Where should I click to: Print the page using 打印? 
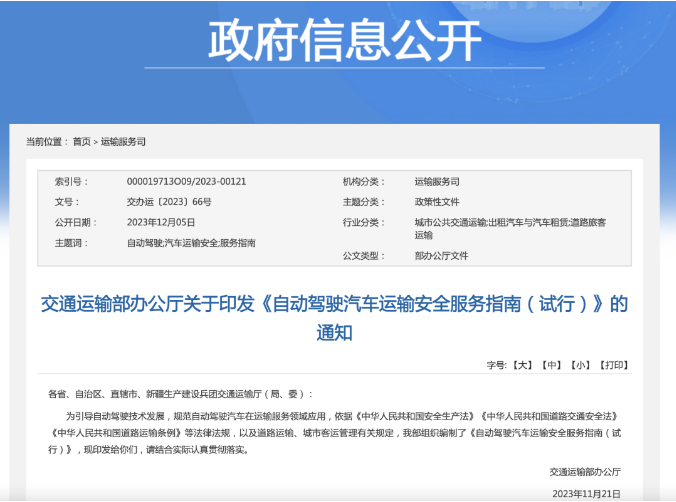(614, 366)
